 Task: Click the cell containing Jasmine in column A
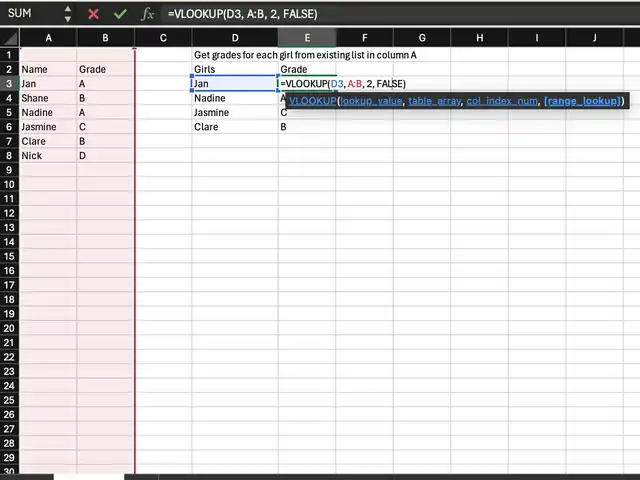pyautogui.click(x=48, y=127)
